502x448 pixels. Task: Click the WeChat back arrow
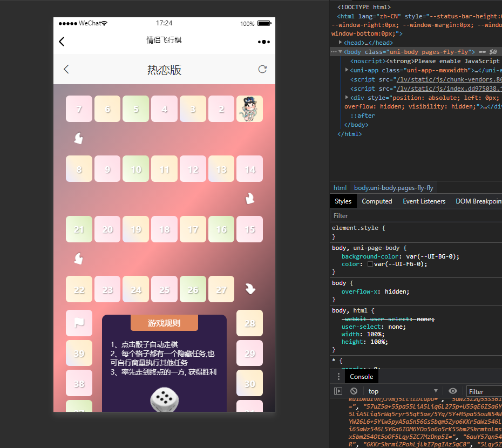(62, 42)
